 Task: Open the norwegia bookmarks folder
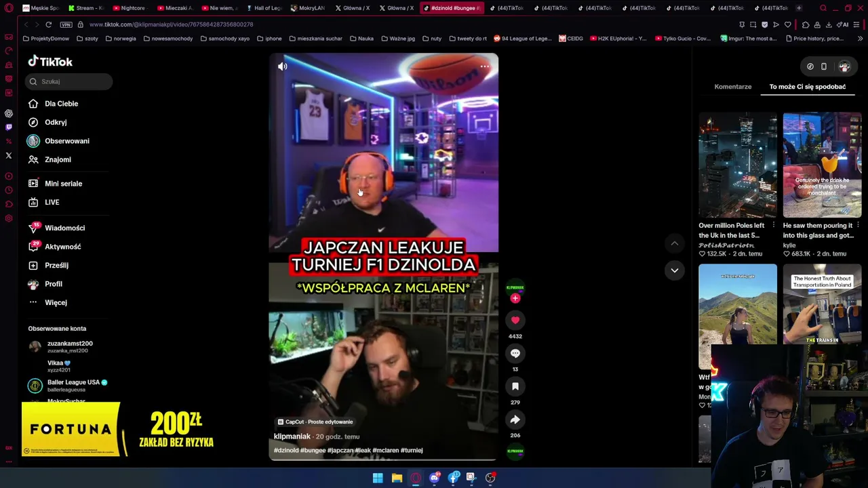pyautogui.click(x=121, y=39)
